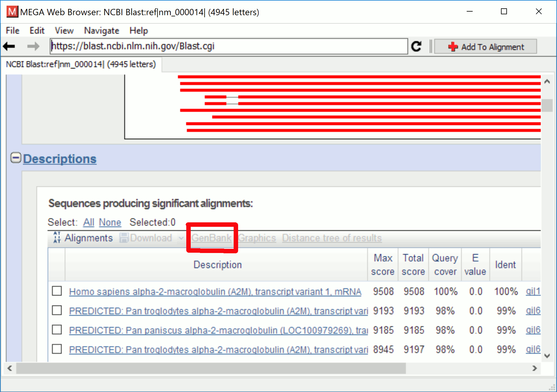
Task: Click the Max score value 9185
Action: click(383, 330)
